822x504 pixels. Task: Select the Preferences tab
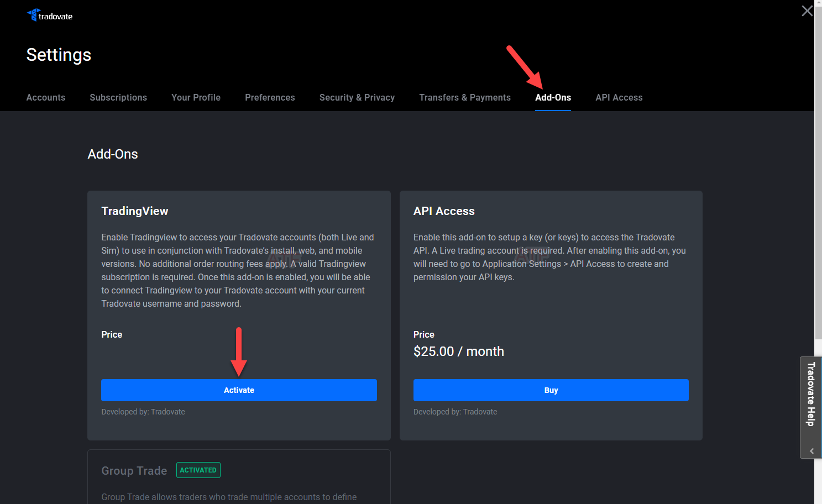point(270,97)
